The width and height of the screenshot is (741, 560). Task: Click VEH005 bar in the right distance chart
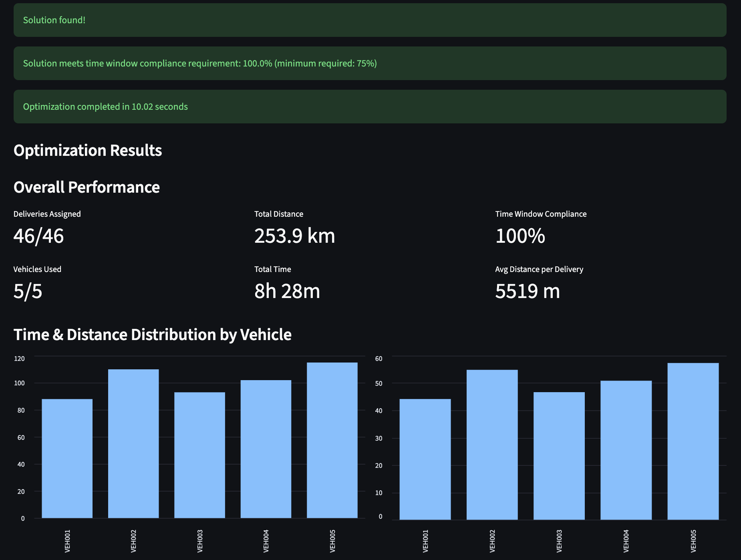pos(693,441)
